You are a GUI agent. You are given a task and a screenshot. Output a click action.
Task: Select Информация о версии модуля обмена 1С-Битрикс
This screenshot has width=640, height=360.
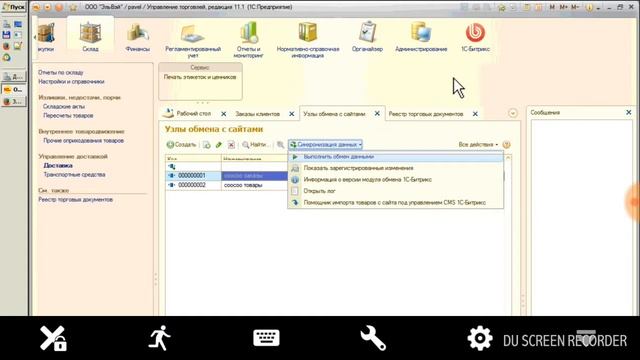click(x=396, y=180)
